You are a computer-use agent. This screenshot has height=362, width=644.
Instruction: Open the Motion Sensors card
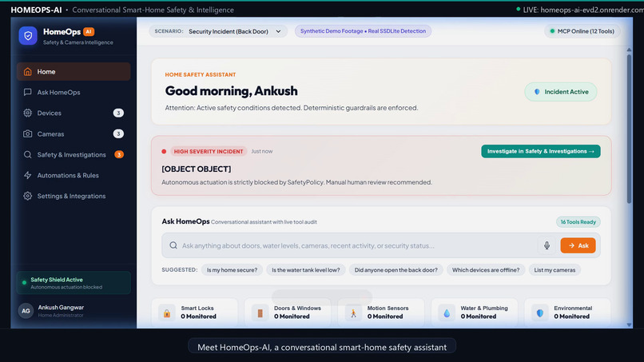pyautogui.click(x=381, y=312)
